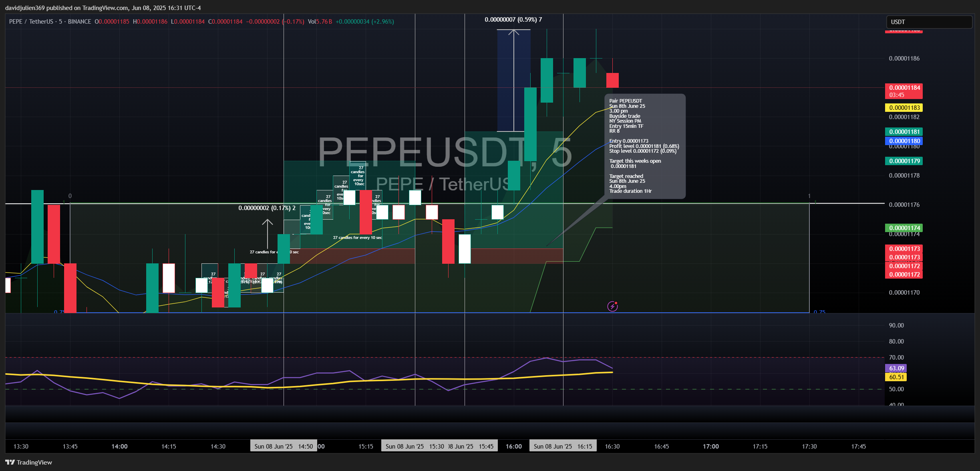Image resolution: width=980 pixels, height=471 pixels.
Task: Click the 0.00001186 price axis value
Action: tap(904, 59)
